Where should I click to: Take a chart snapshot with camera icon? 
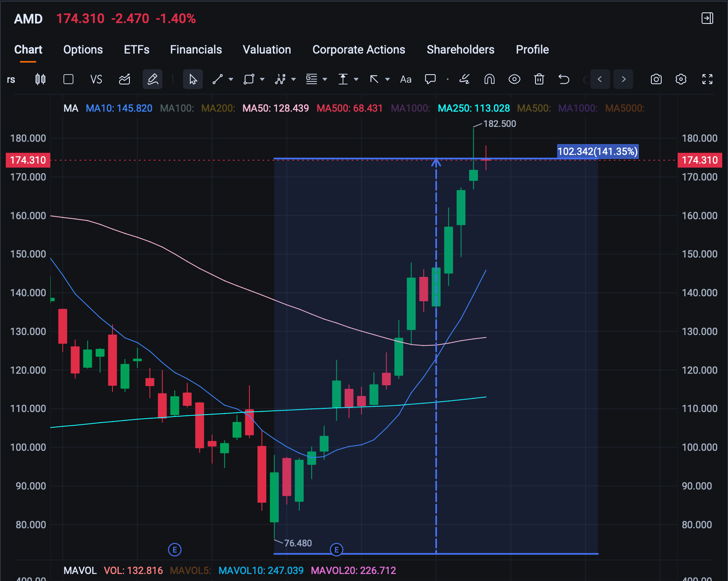pos(656,79)
